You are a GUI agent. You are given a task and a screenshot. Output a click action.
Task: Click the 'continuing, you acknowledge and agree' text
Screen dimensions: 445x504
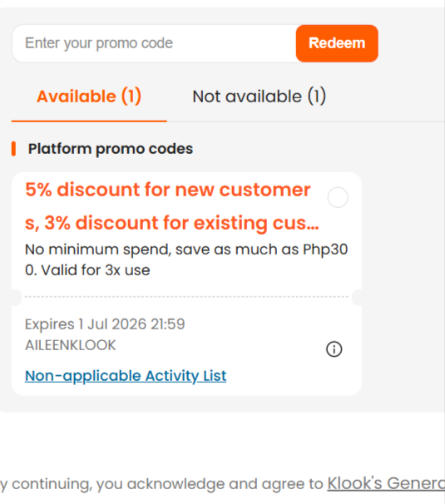167,484
